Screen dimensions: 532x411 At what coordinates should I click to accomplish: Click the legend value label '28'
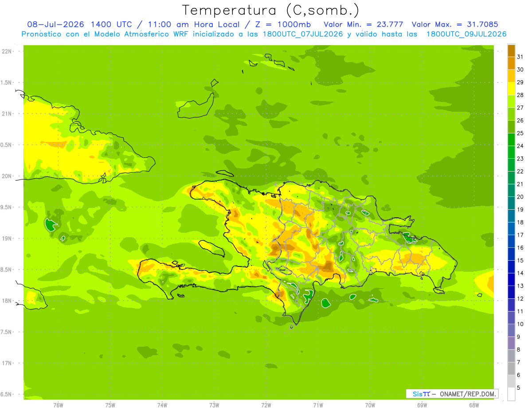point(520,95)
